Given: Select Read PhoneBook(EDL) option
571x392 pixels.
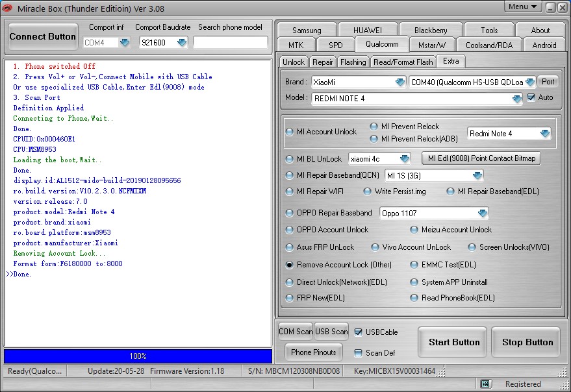Looking at the screenshot, I should point(414,298).
